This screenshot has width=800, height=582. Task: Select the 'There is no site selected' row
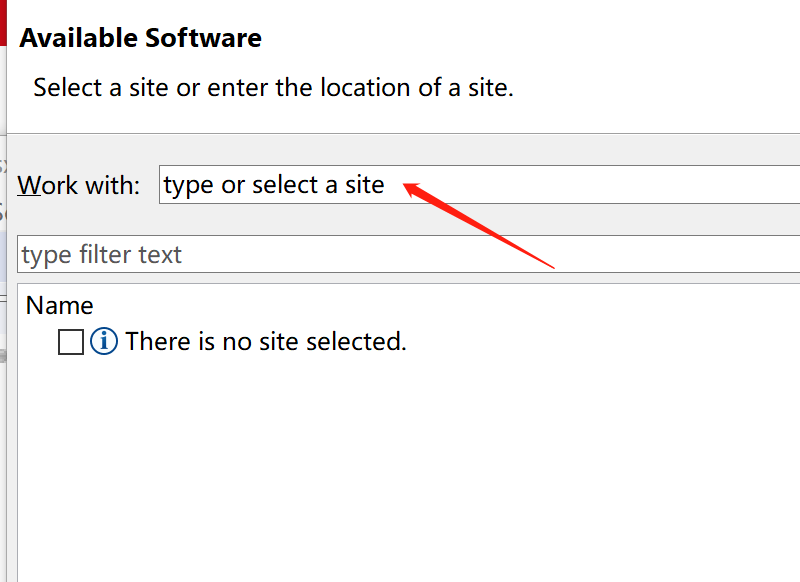pos(265,341)
